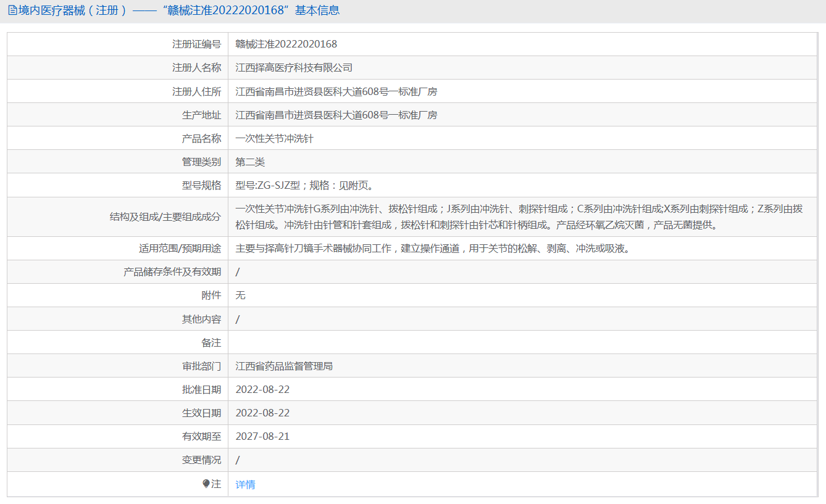Image resolution: width=826 pixels, height=504 pixels.
Task: Click the document icon beside the page title
Action: (12, 10)
